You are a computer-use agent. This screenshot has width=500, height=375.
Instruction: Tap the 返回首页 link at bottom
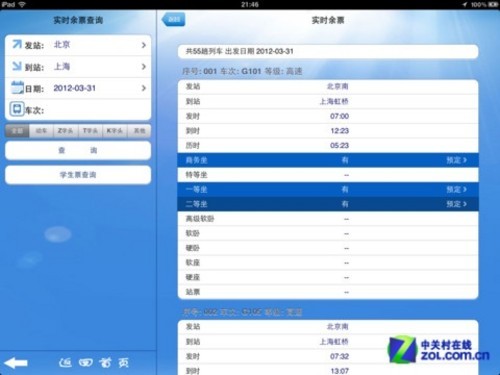[x=94, y=363]
